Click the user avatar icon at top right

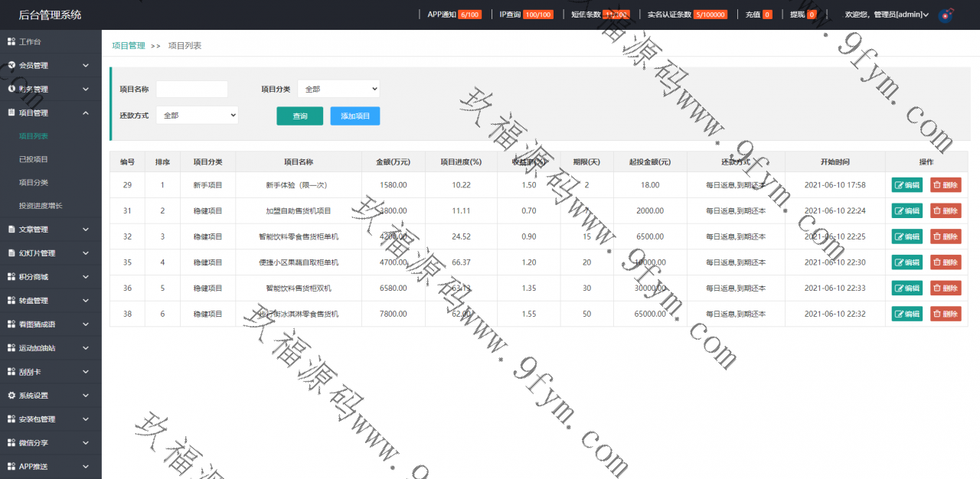click(946, 15)
